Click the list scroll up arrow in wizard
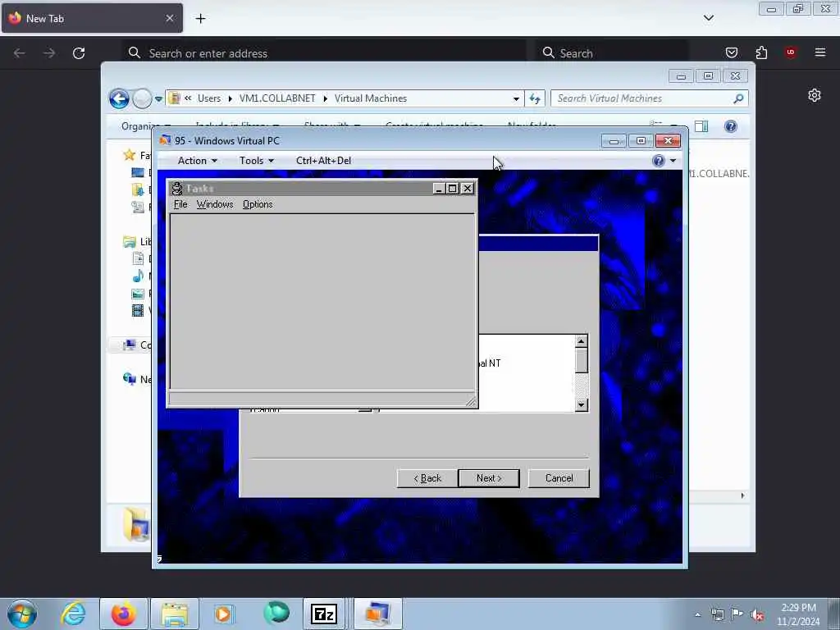This screenshot has height=630, width=840. tap(582, 341)
